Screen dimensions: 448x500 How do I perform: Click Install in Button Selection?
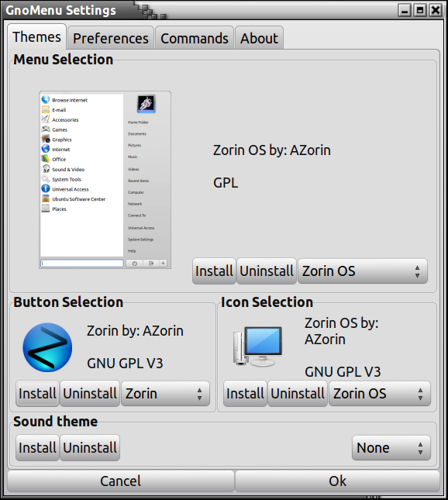tap(38, 394)
